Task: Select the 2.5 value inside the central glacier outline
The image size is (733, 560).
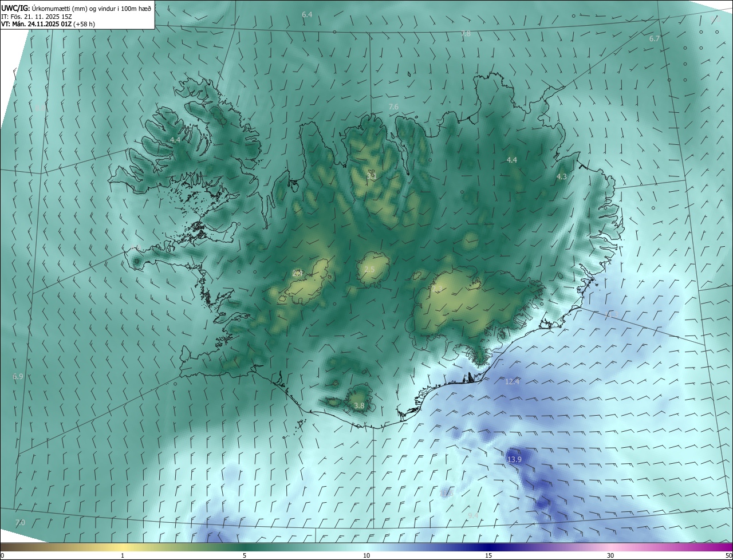Action: [x=369, y=270]
